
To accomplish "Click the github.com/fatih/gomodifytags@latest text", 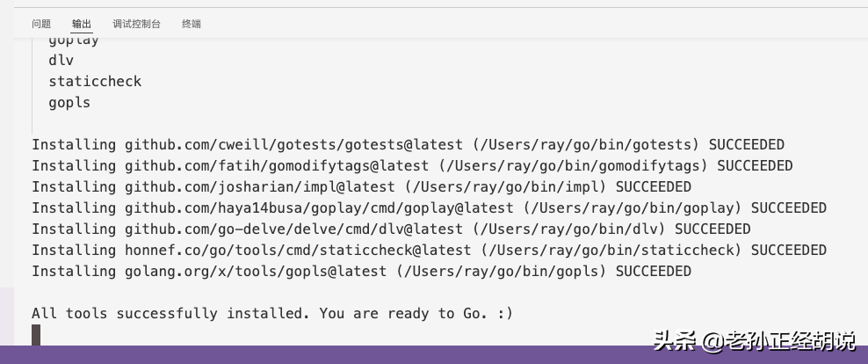I will [277, 166].
